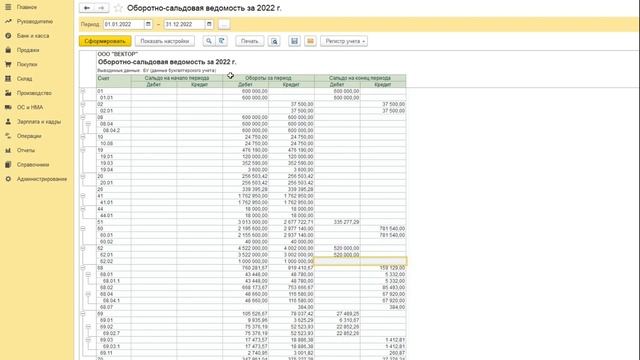Viewport: 640px width, 360px height.
Task: Save report with the floppy disk icon
Action: point(294,41)
